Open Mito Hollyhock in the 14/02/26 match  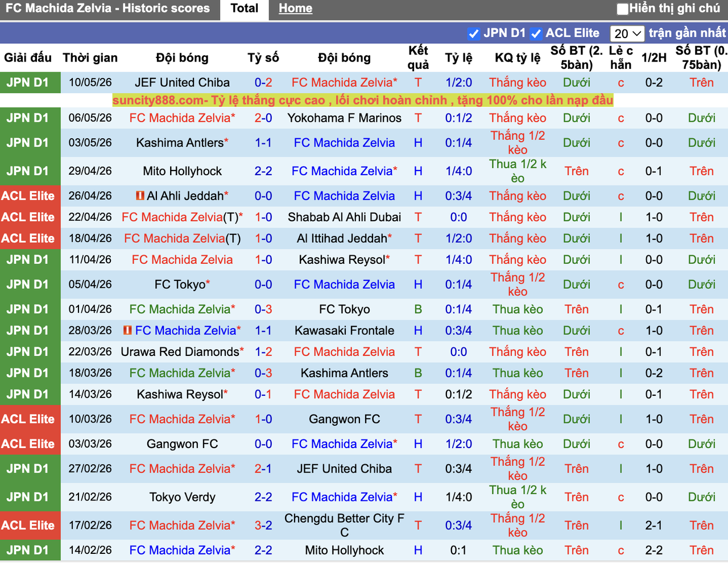[x=344, y=550]
